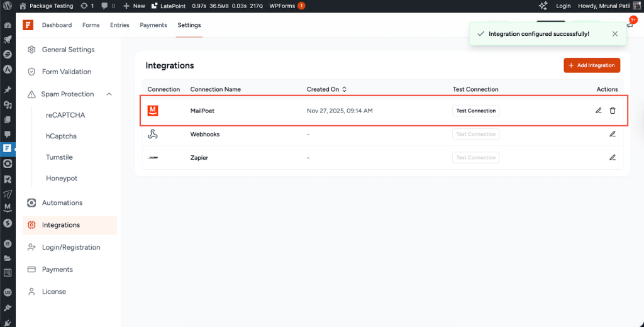The image size is (644, 327).
Task: Click the Zapier connection name
Action: point(199,158)
